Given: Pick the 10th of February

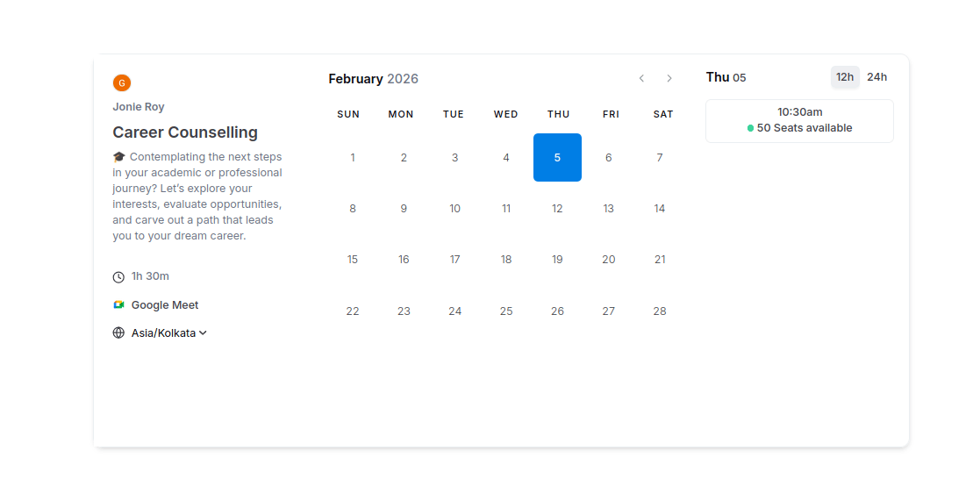Looking at the screenshot, I should pos(455,209).
